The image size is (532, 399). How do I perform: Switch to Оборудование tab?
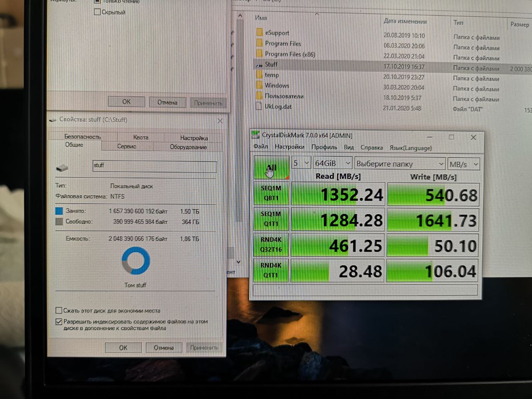tap(188, 147)
